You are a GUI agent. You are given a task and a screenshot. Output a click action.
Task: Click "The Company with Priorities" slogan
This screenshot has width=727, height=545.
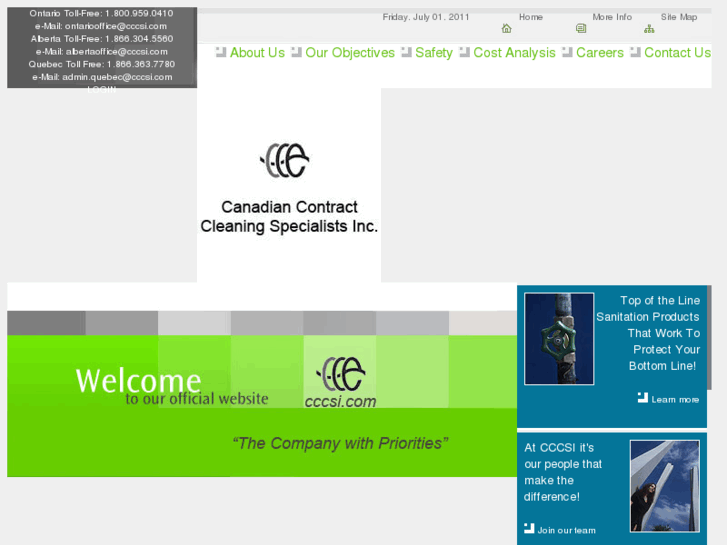point(340,443)
